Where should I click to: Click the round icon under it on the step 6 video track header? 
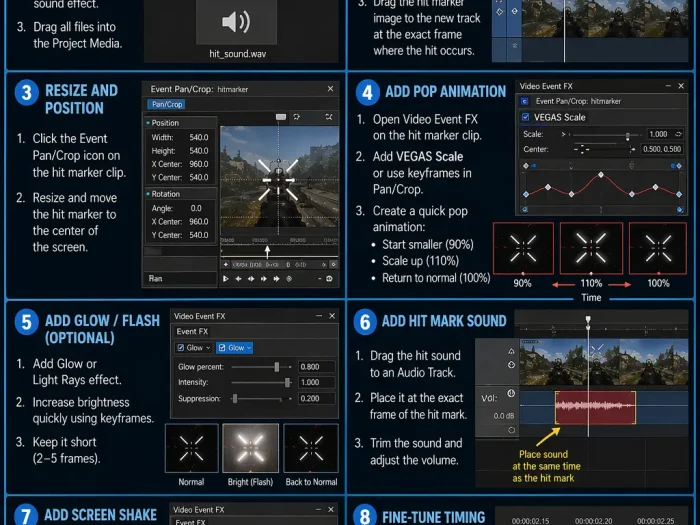click(512, 365)
